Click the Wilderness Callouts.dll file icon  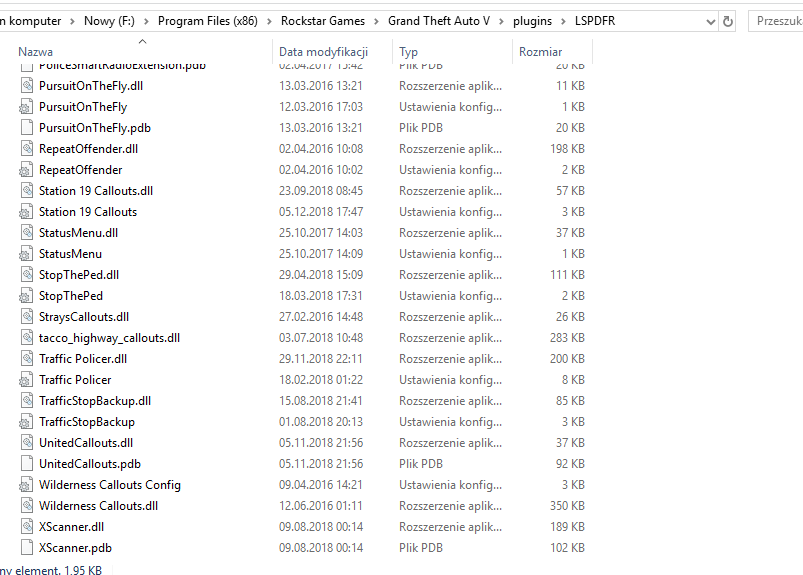pos(27,505)
